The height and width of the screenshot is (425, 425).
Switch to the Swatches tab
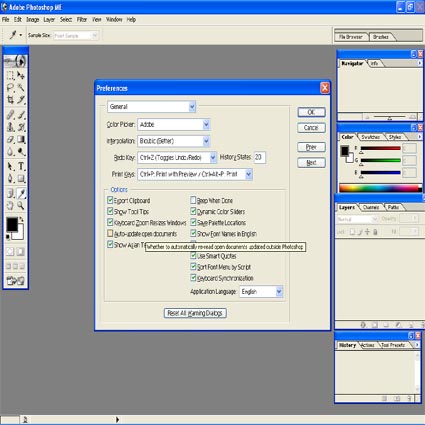coord(370,137)
